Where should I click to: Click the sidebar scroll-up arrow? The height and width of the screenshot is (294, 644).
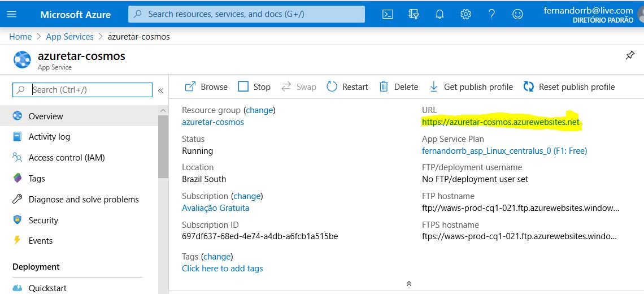pyautogui.click(x=163, y=111)
